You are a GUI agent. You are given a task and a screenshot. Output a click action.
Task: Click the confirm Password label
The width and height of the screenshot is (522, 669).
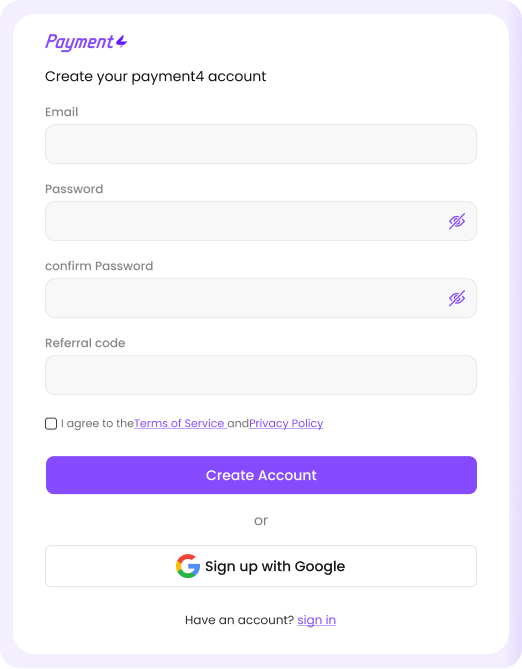[99, 266]
